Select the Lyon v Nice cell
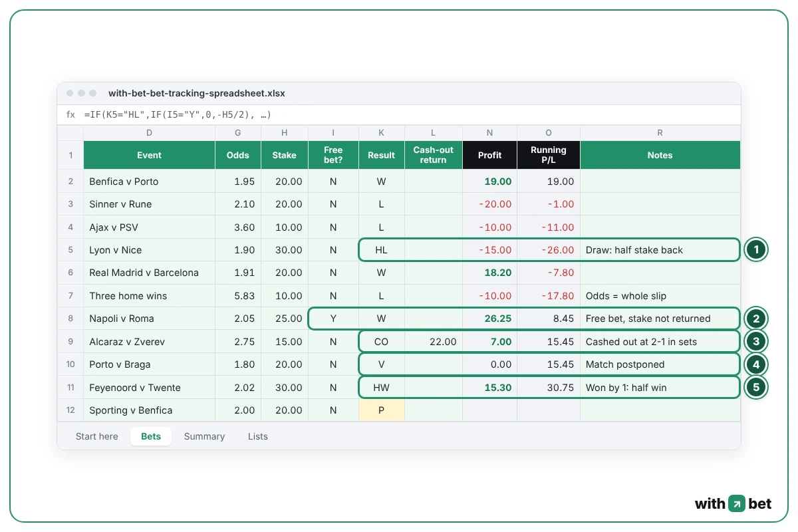 pyautogui.click(x=149, y=250)
